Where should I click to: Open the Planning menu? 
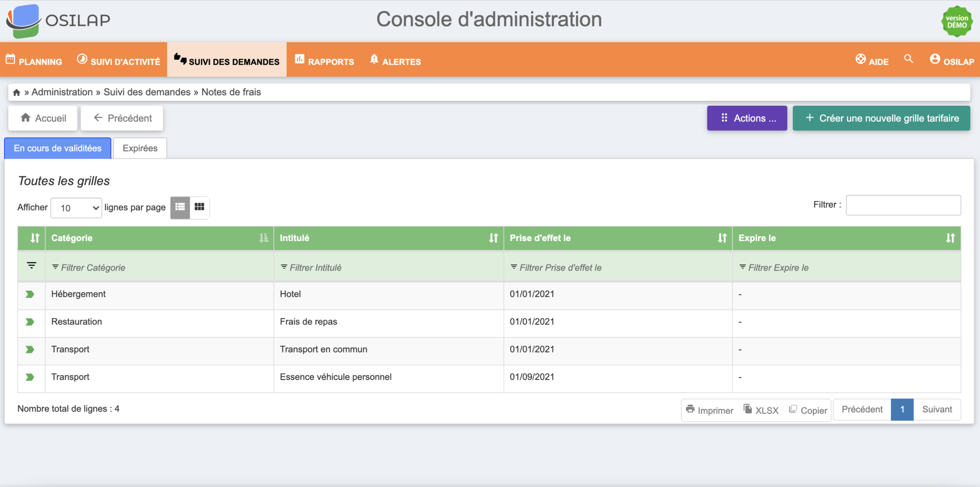tap(34, 60)
